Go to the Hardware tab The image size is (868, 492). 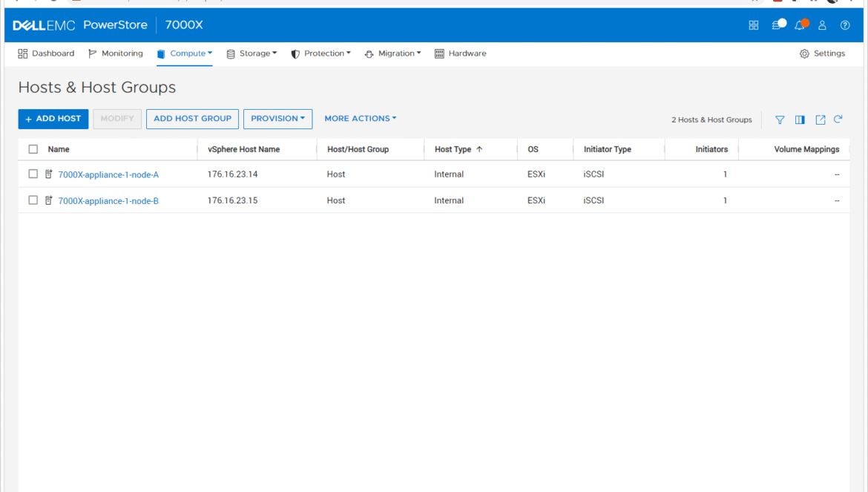point(461,53)
